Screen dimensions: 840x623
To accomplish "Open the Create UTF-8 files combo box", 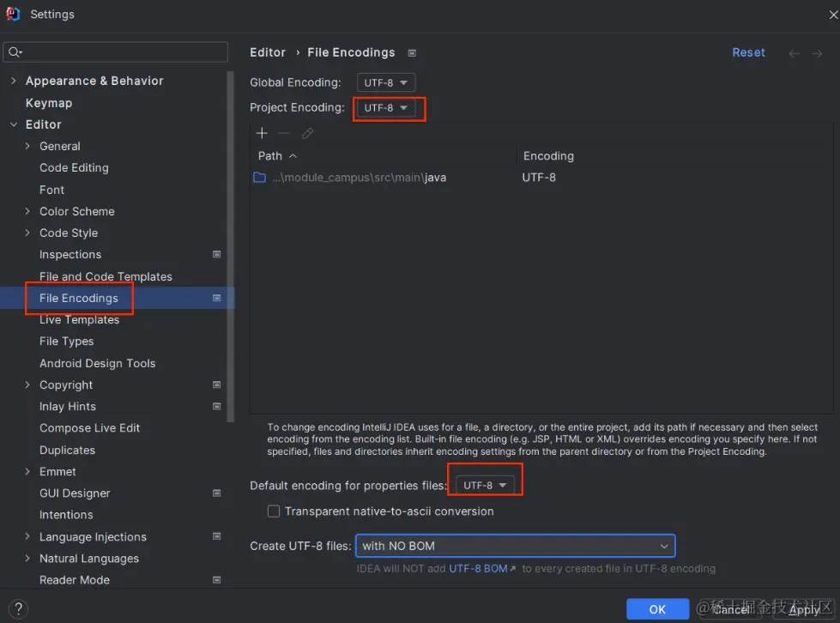I will pos(516,546).
